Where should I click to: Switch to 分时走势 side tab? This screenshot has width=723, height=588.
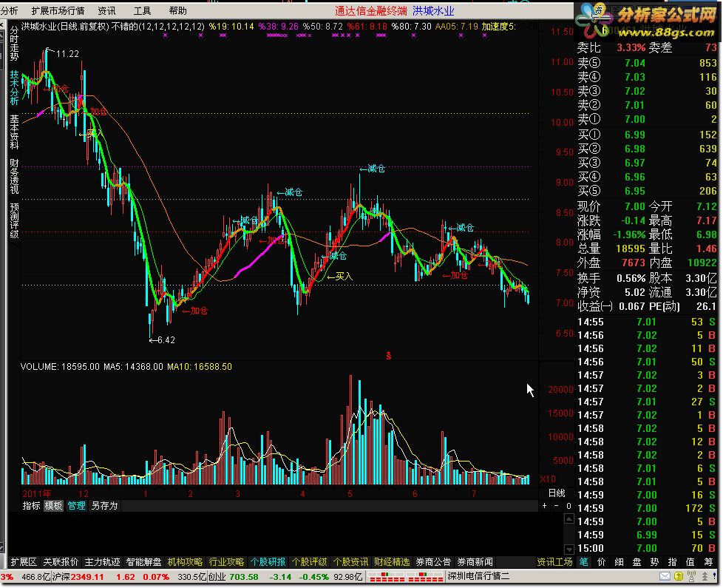click(x=14, y=44)
